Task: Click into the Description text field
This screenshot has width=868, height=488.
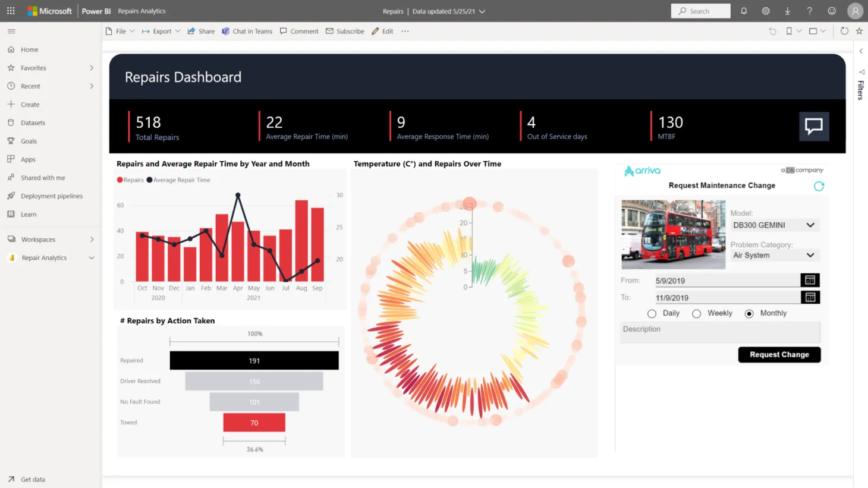Action: click(719, 332)
